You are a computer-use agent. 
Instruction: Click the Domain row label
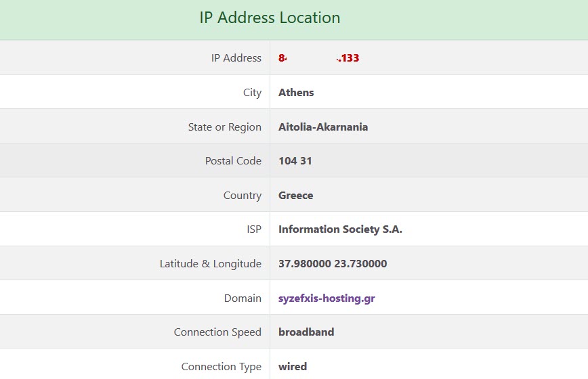pyautogui.click(x=243, y=298)
